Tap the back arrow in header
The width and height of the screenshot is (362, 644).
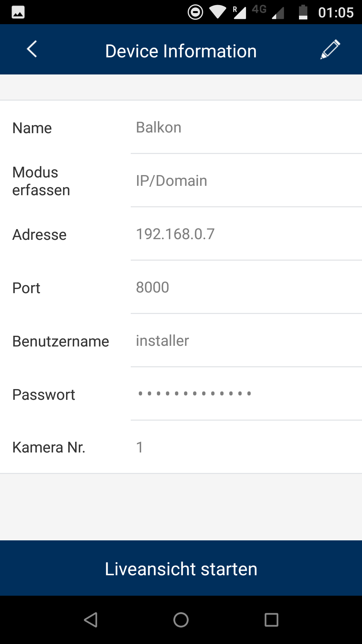click(32, 50)
